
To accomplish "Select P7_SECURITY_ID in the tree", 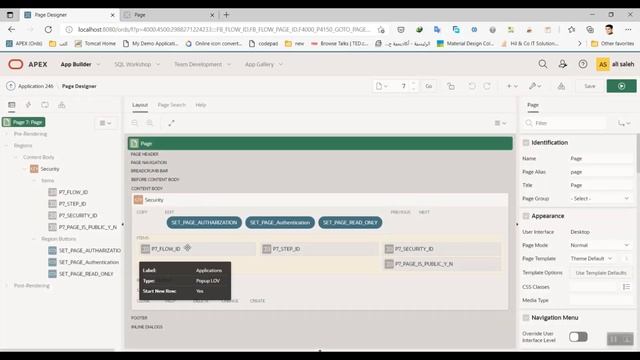I will pos(78,215).
